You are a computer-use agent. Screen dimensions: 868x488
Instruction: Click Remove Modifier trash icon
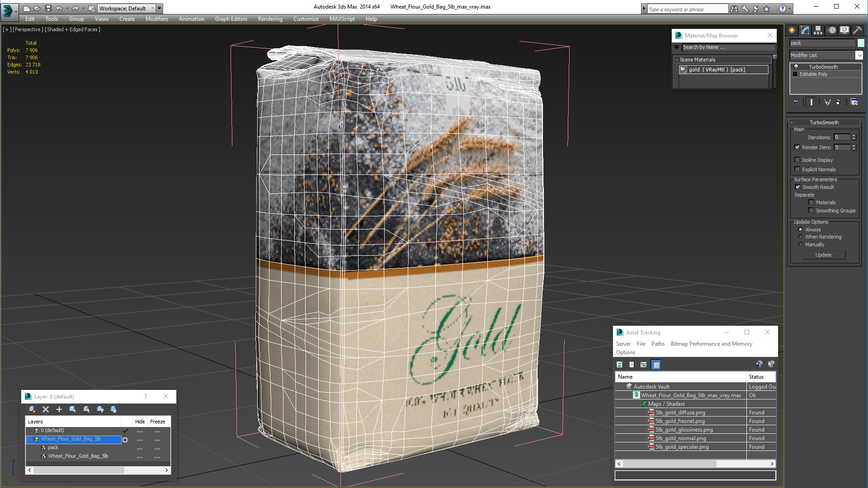[838, 102]
